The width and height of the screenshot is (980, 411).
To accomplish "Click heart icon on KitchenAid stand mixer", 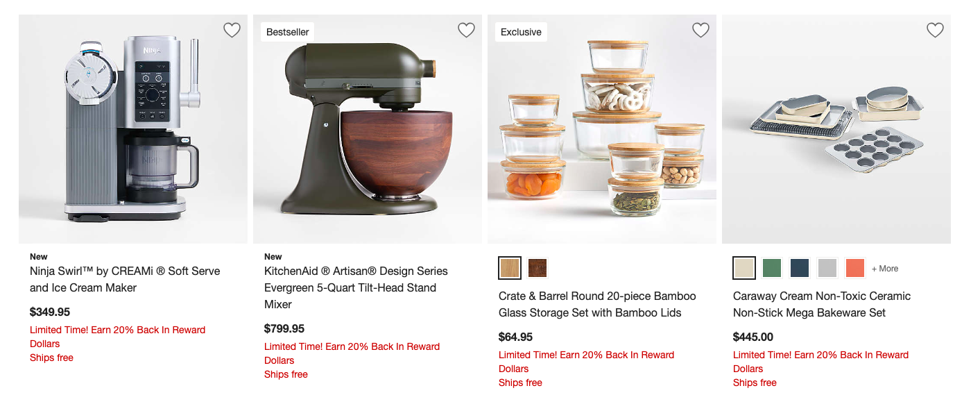I will point(466,30).
